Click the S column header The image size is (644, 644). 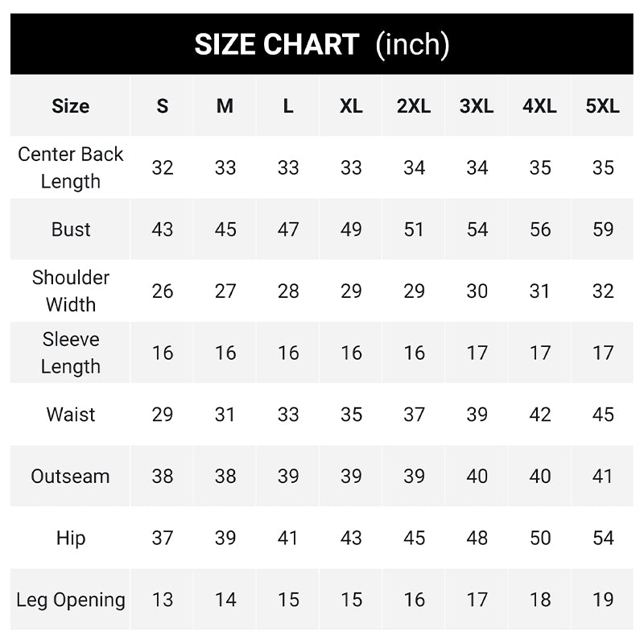pos(163,106)
